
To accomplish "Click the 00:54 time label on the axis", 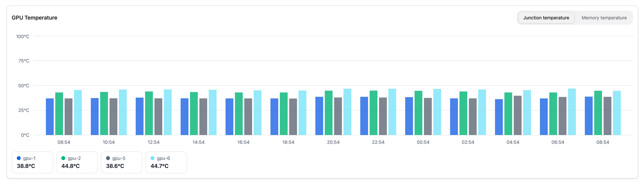I will 423,142.
